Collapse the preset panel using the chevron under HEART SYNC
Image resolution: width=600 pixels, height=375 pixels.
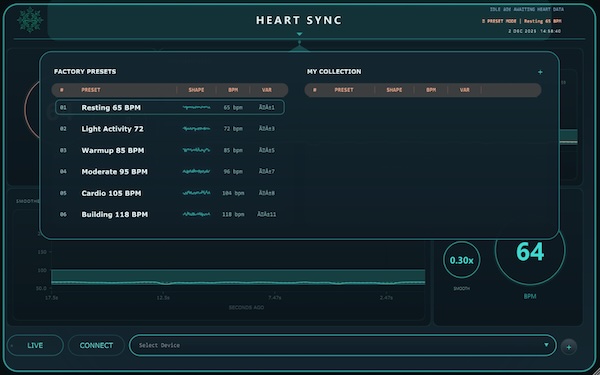[299, 34]
